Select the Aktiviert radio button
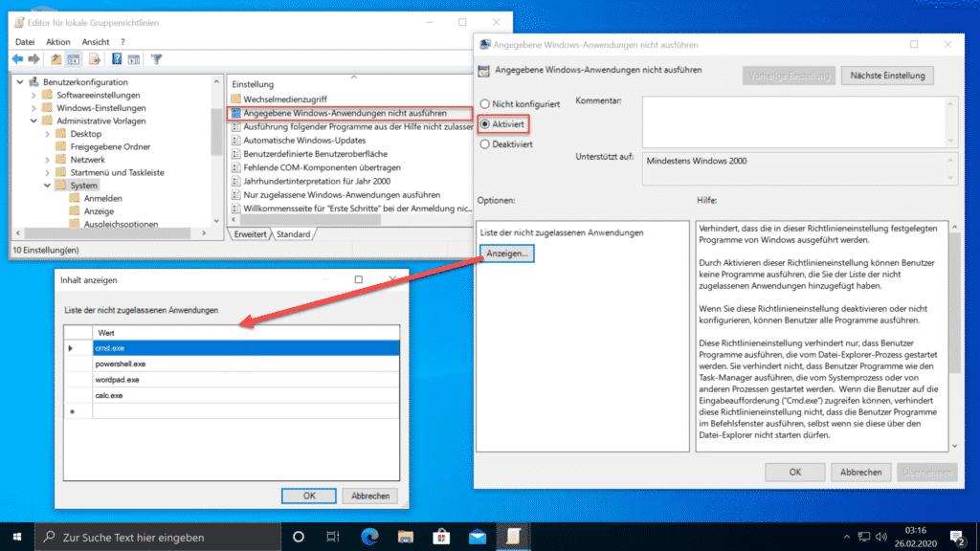 [x=485, y=124]
